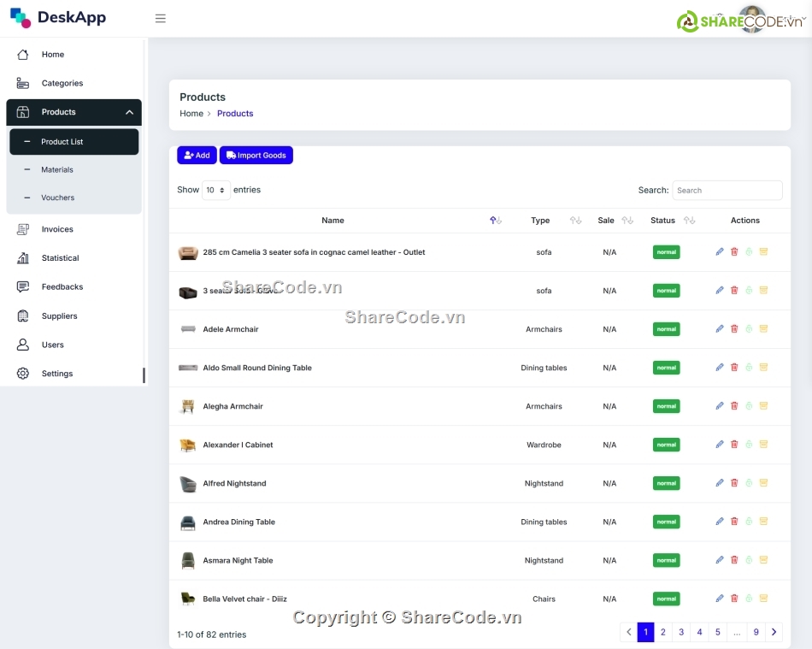Toggle the hamburger sidebar menu icon

[x=161, y=19]
